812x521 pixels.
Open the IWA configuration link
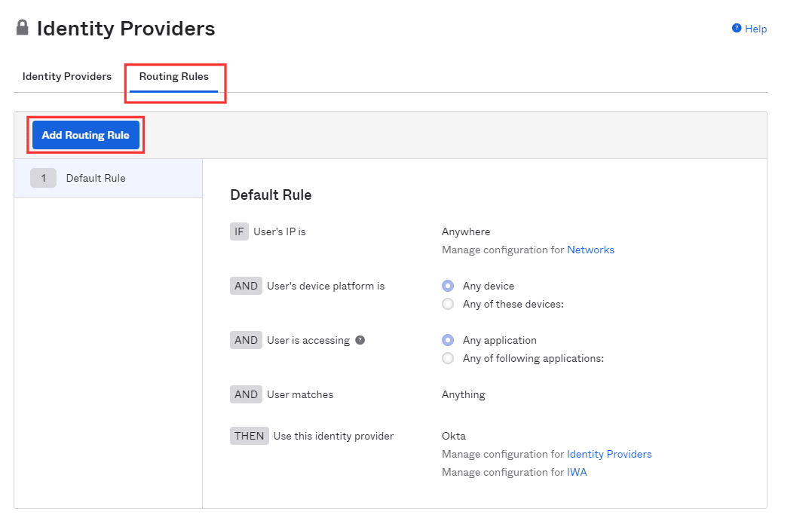tap(577, 472)
